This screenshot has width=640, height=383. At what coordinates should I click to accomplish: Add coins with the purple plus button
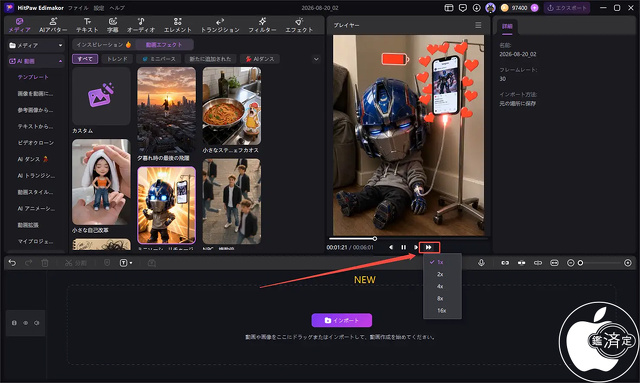coord(534,8)
